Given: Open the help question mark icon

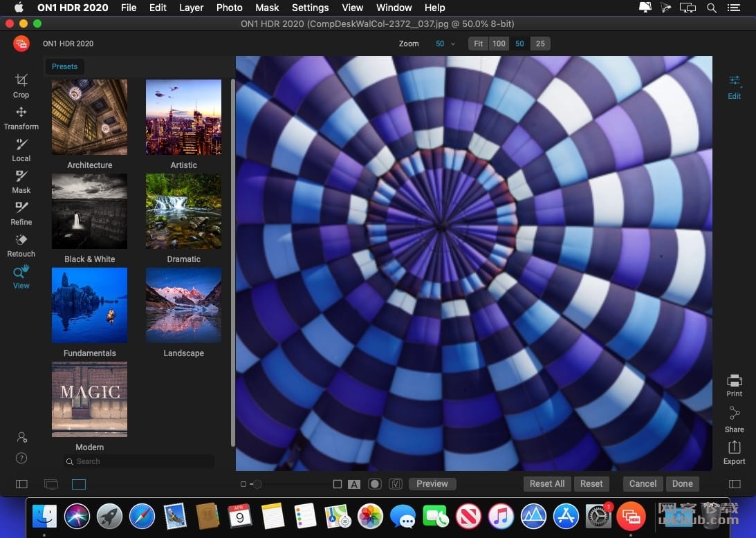Looking at the screenshot, I should coord(21,458).
